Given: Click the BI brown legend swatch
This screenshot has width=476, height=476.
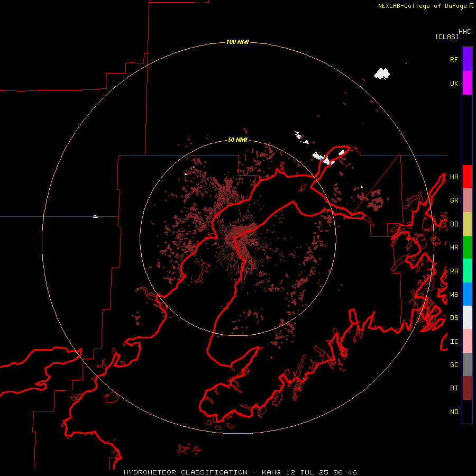Looking at the screenshot, I should (x=467, y=388).
